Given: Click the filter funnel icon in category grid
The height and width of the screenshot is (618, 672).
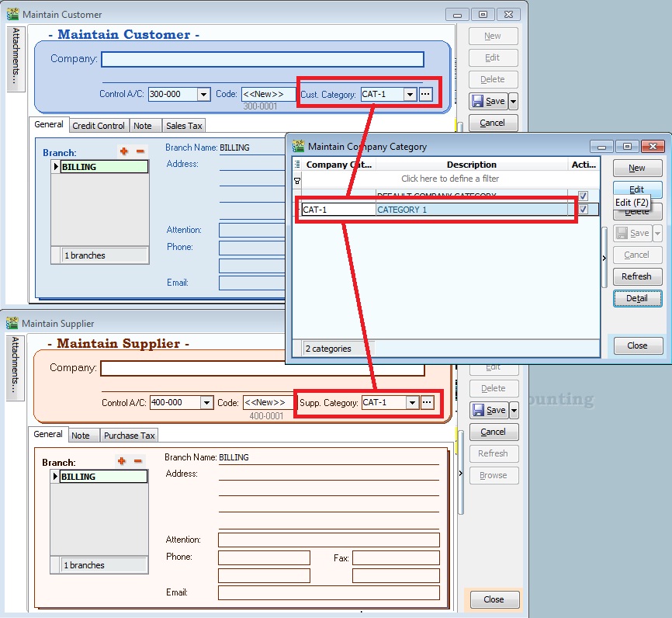Looking at the screenshot, I should pyautogui.click(x=297, y=179).
